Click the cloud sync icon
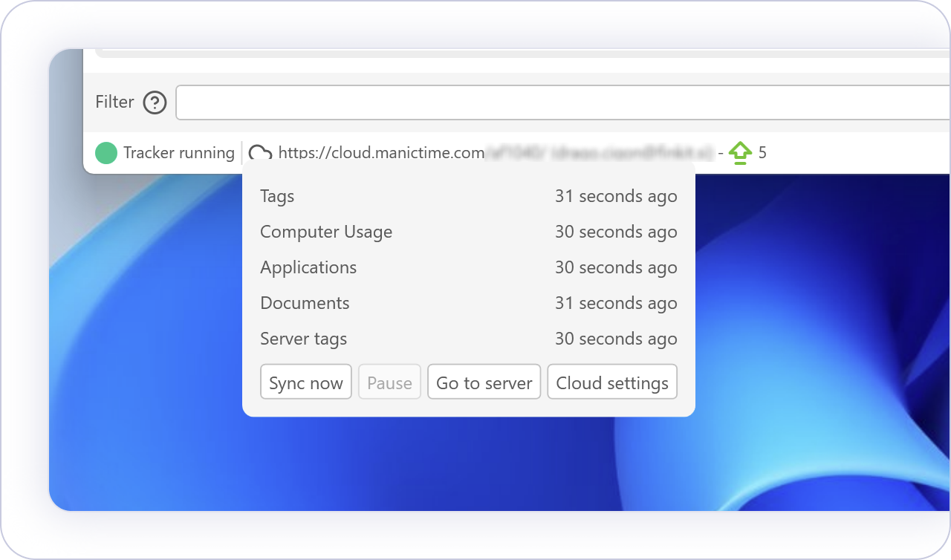The width and height of the screenshot is (951, 560). coord(260,153)
